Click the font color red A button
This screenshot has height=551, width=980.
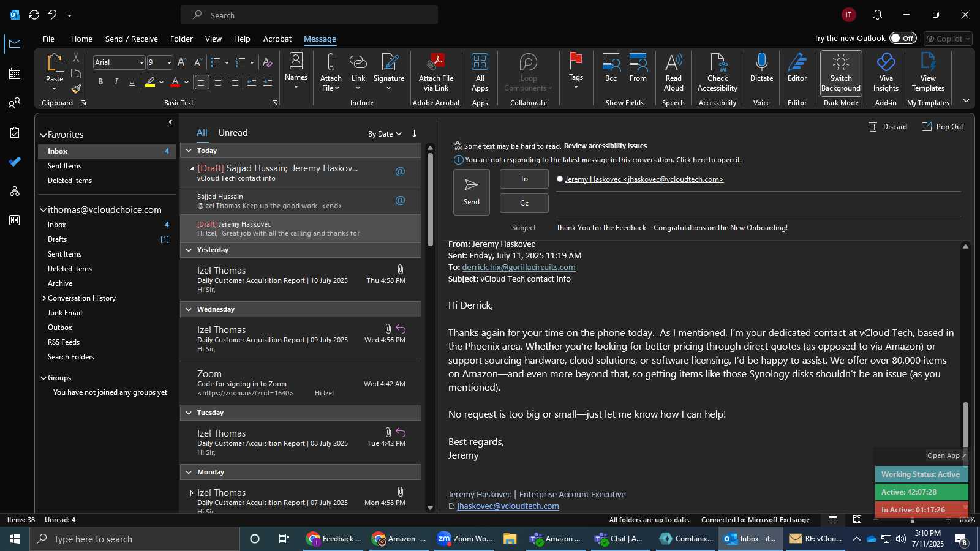pos(175,82)
